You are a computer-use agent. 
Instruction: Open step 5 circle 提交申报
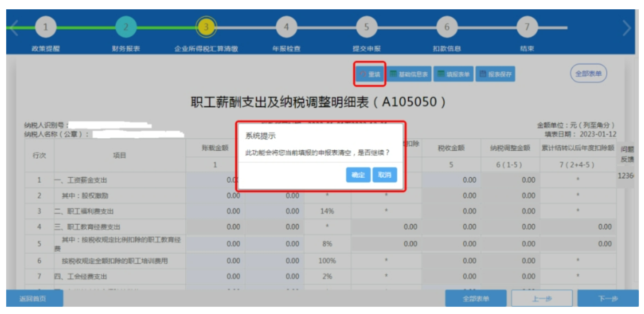(x=367, y=27)
